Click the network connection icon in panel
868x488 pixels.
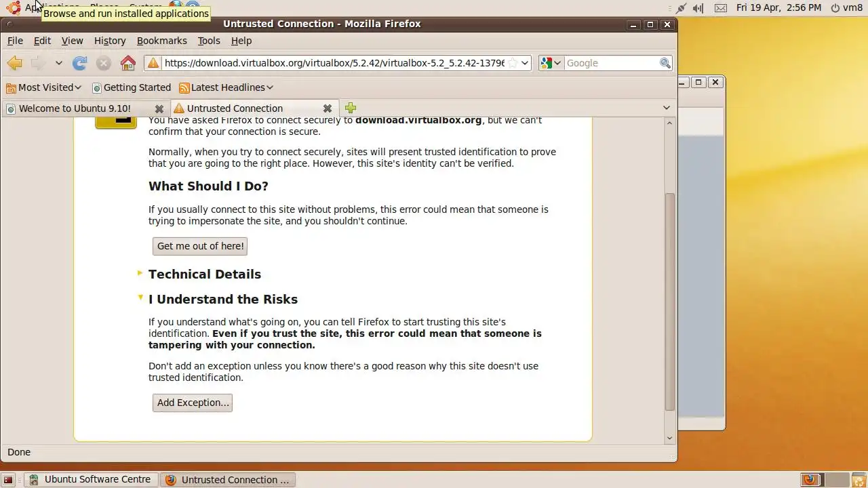pos(681,8)
